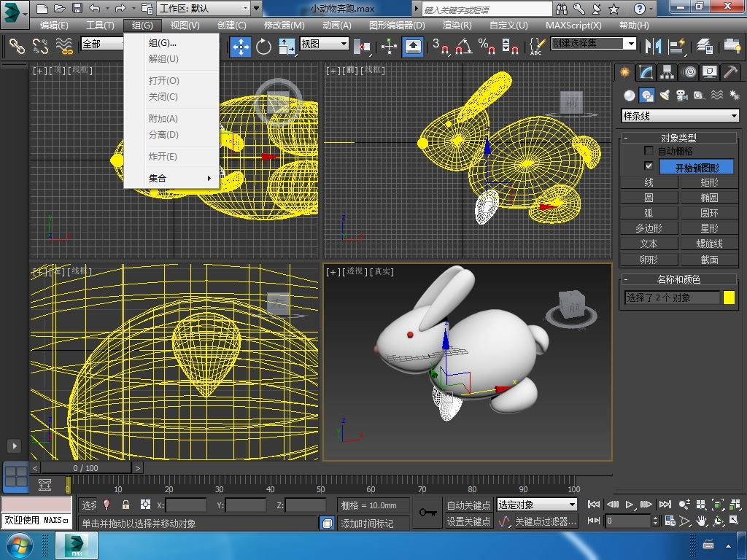Image resolution: width=747 pixels, height=560 pixels.
Task: Select the Cameras category icon
Action: pos(682,96)
